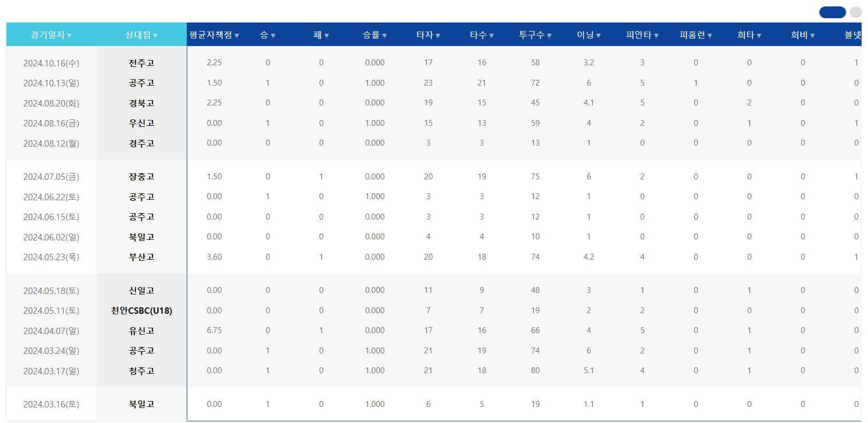Open opponent team 경주고
868x423 pixels.
click(142, 143)
